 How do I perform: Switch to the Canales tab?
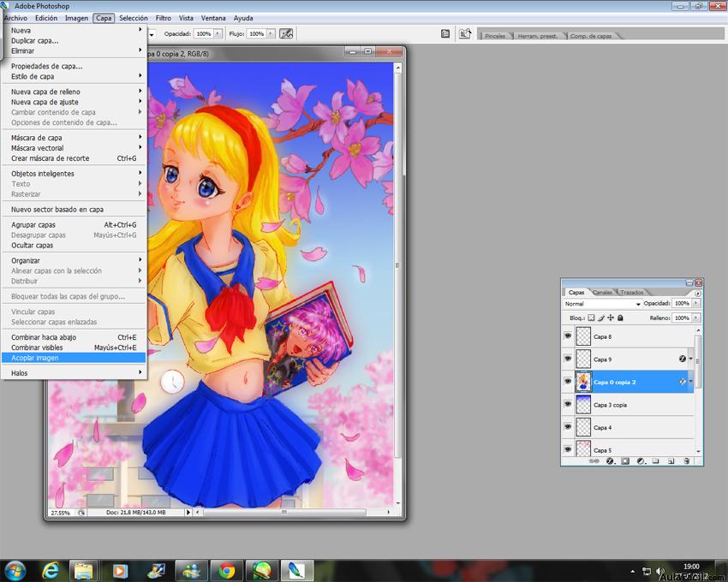click(602, 293)
